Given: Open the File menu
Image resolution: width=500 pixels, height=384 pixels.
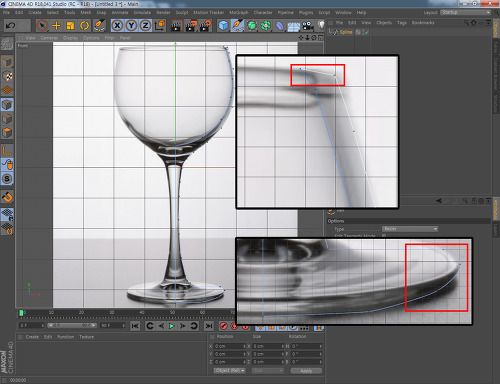Looking at the screenshot, I should 6,12.
